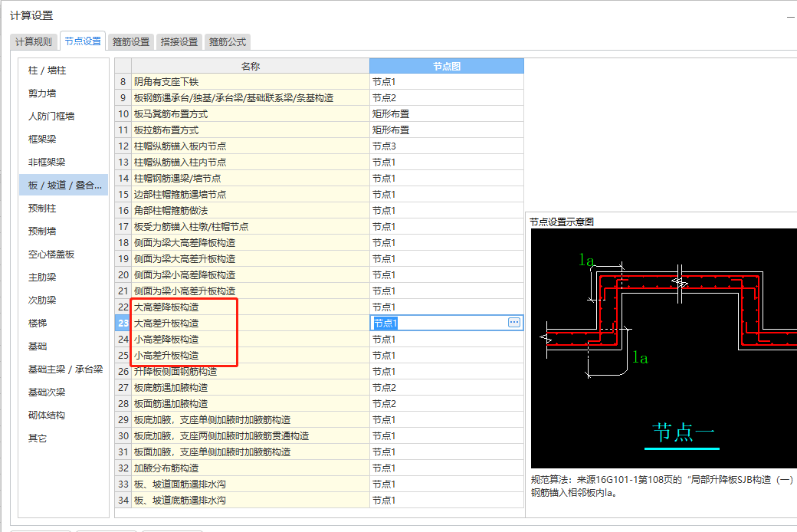797x532 pixels.
Task: Select row 30 支座两侧加腋时加腋筋贯通构造
Action: (250, 436)
